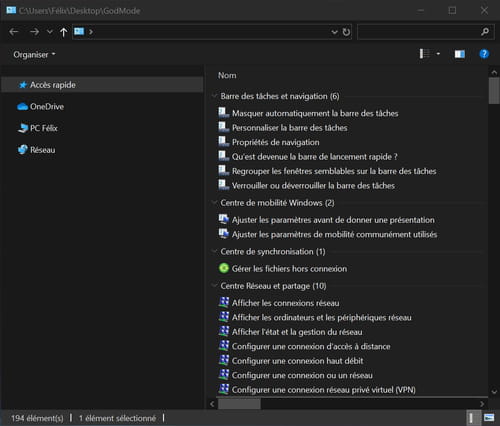Open Gérer les fichiers hors connexion
This screenshot has width=500, height=426.
(x=289, y=269)
